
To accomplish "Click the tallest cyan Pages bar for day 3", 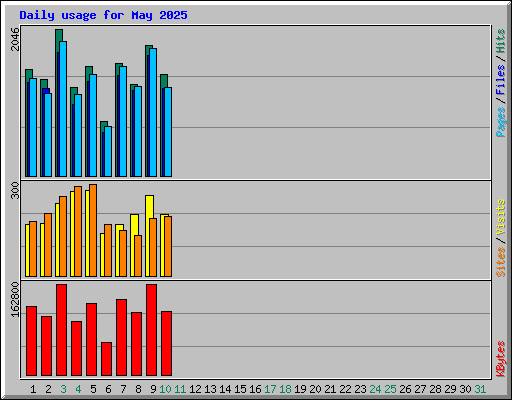I will tap(63, 109).
